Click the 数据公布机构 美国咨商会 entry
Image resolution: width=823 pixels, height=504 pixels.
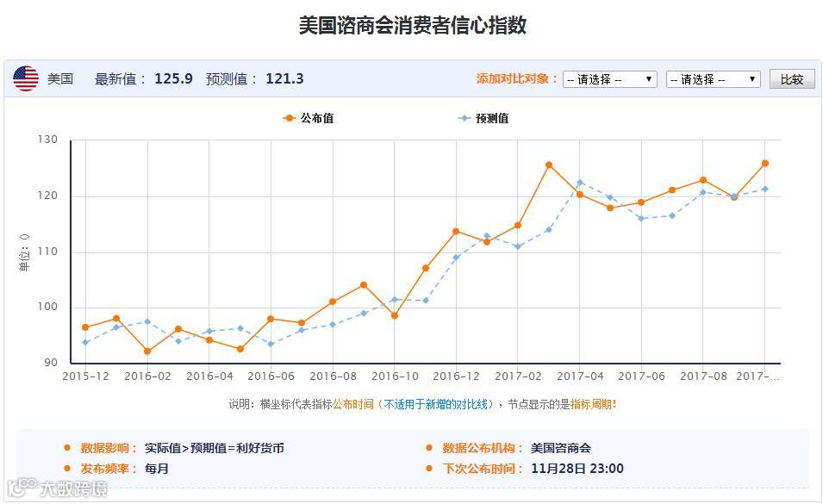tap(516, 448)
